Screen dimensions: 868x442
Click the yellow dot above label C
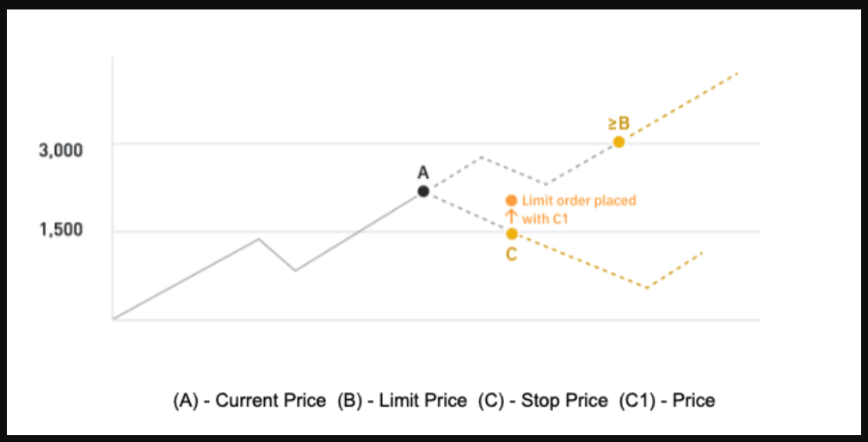512,233
